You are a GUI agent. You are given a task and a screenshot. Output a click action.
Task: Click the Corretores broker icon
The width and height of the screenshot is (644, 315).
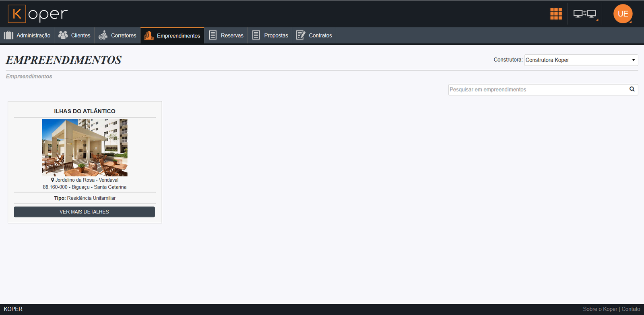coord(103,35)
